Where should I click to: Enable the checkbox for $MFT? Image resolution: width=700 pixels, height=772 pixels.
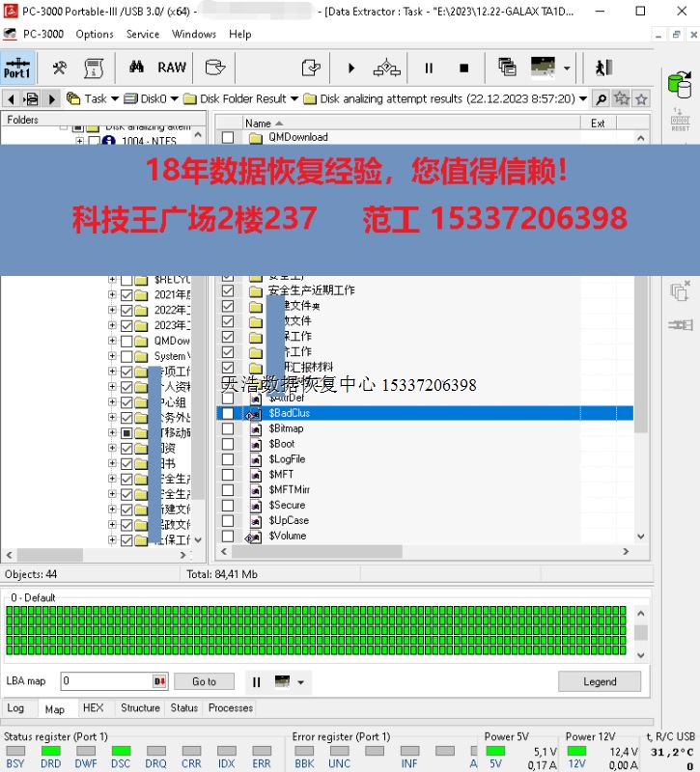pos(228,475)
